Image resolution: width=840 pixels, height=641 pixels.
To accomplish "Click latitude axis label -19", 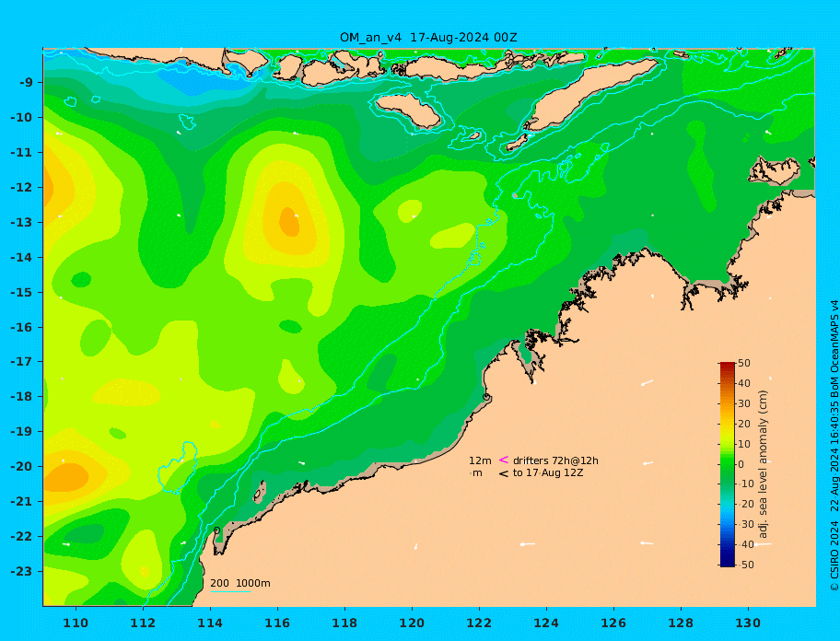I will pos(22,432).
